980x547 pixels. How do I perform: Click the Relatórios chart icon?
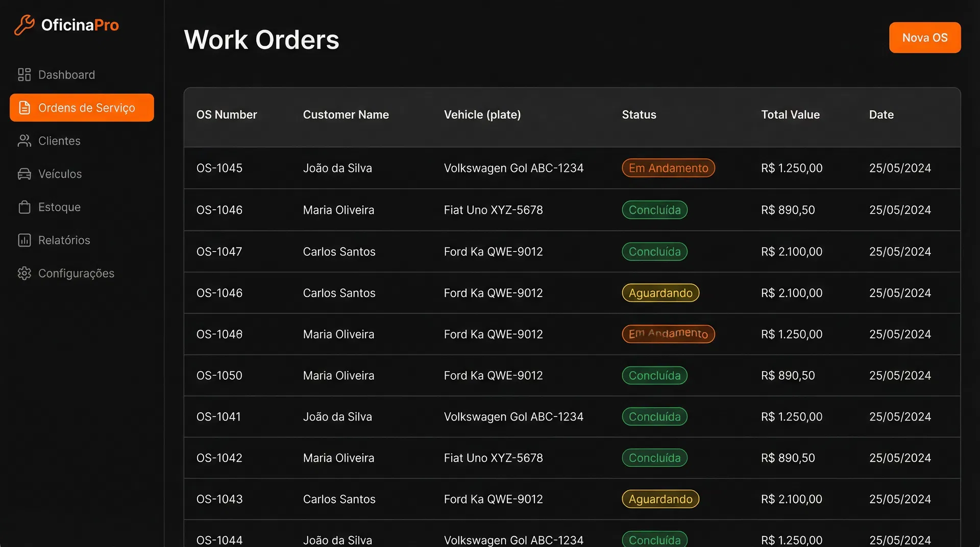point(24,240)
